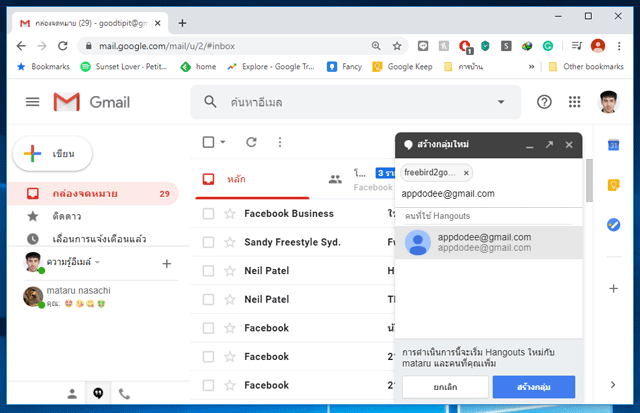Open the first Neil Patel email
Screen dimensions: 640x413
[292, 271]
